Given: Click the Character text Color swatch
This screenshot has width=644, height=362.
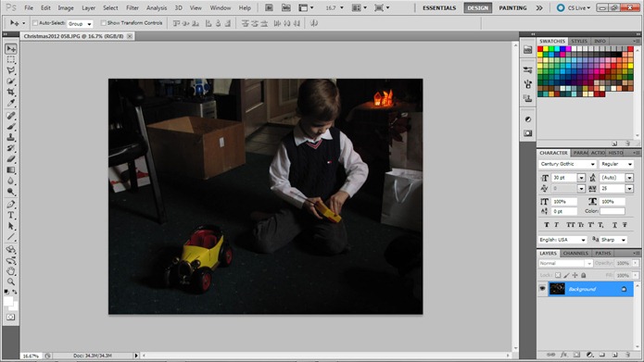Looking at the screenshot, I should (x=612, y=211).
